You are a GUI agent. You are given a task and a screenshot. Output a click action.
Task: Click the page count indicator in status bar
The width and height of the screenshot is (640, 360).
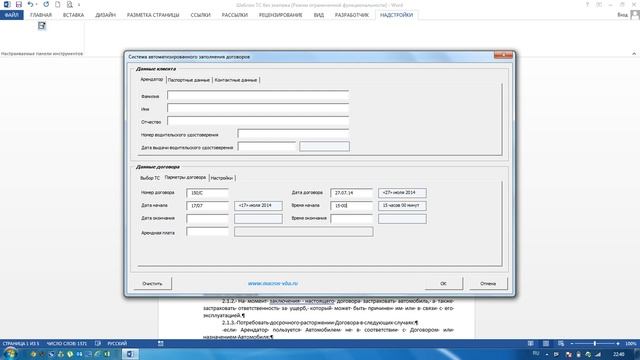(21, 344)
